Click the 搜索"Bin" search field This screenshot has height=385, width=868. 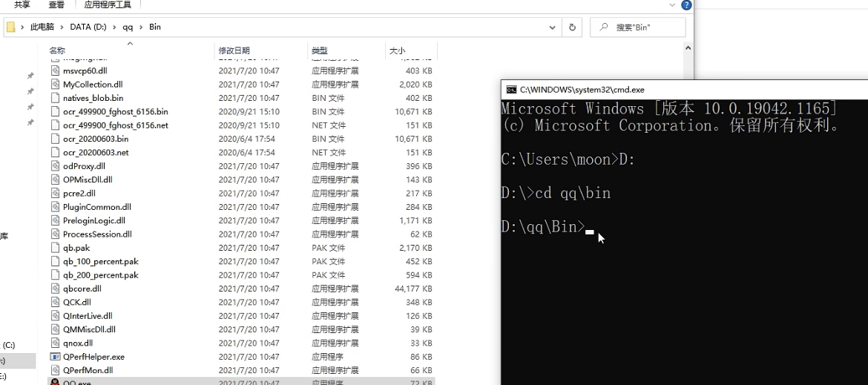coord(638,27)
